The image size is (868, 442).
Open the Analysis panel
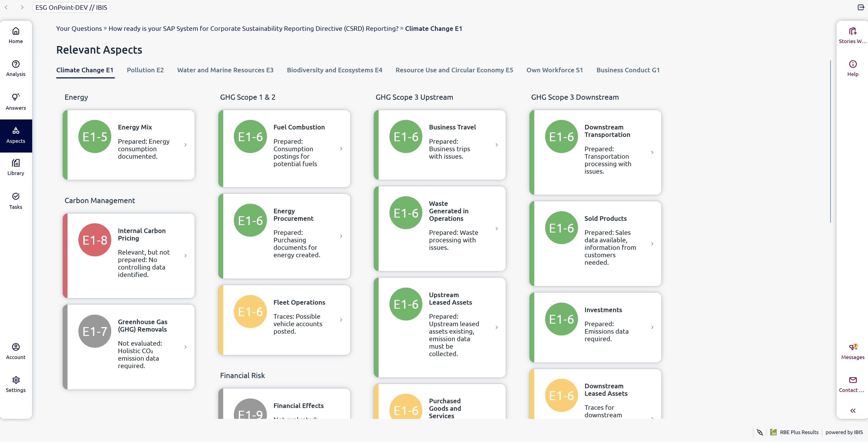click(x=16, y=68)
